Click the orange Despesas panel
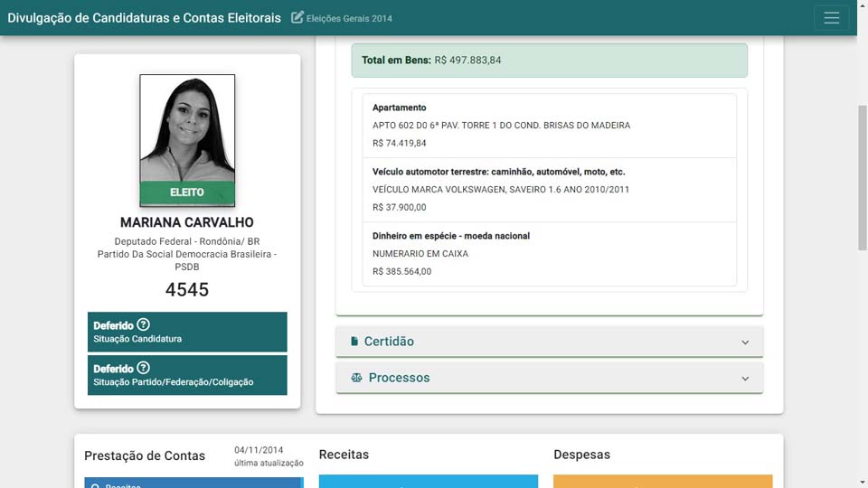Viewport: 868px width, 488px height. tap(663, 481)
